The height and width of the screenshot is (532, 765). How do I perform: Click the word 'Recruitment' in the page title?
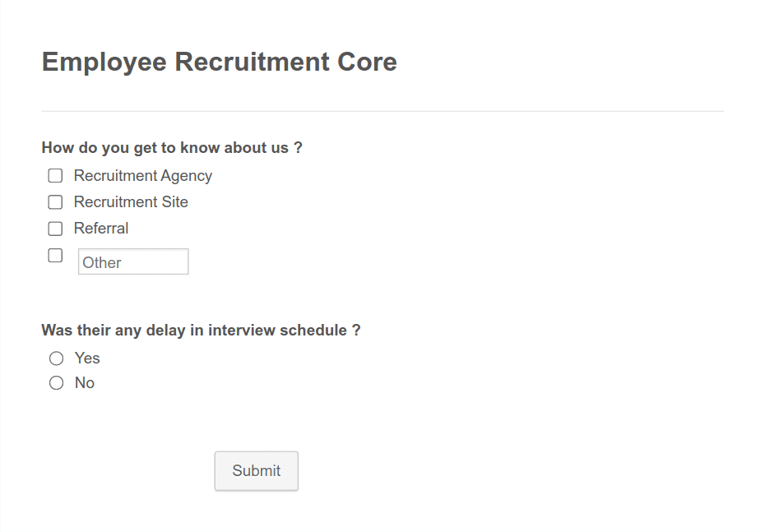[x=252, y=62]
